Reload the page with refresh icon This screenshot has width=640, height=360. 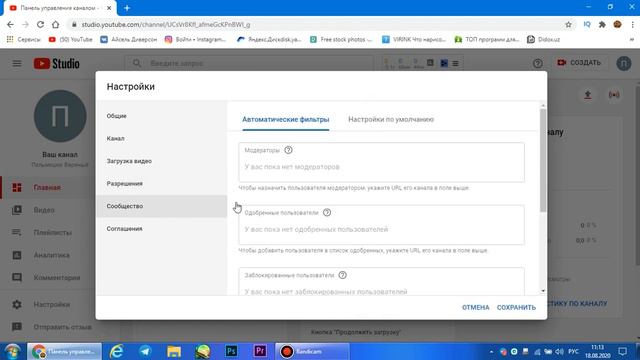point(40,24)
